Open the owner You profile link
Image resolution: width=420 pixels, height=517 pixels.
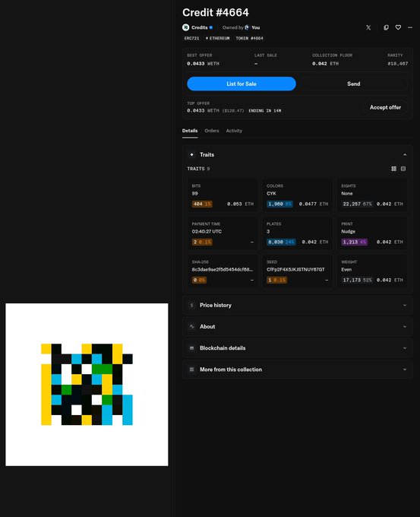click(256, 27)
